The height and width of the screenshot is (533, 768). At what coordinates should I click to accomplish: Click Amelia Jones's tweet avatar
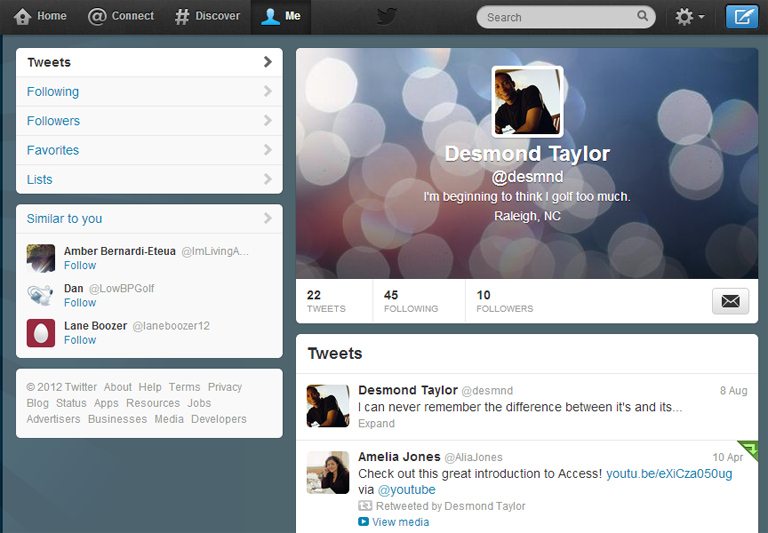[x=328, y=472]
